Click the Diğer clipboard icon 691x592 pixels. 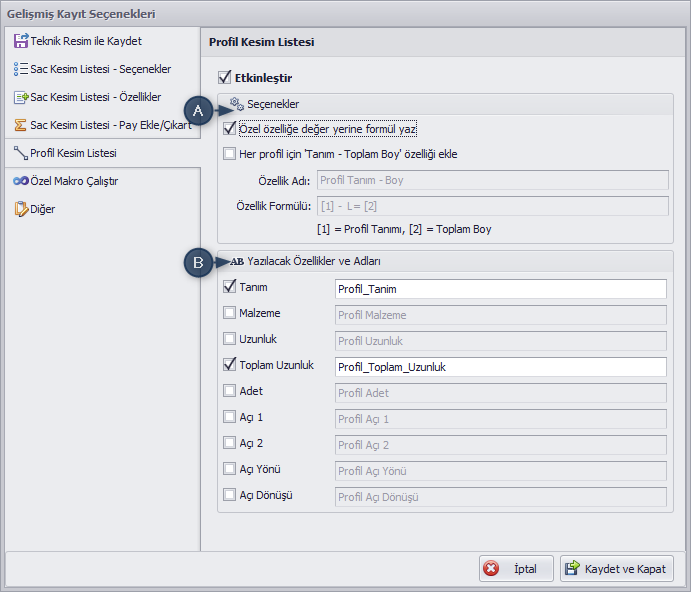click(21, 209)
